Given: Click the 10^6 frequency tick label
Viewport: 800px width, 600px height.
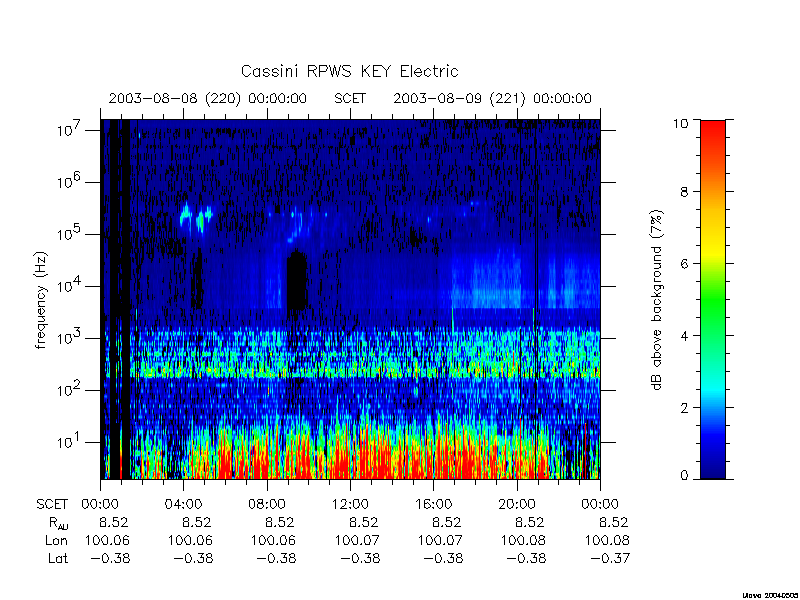Looking at the screenshot, I should (x=70, y=182).
